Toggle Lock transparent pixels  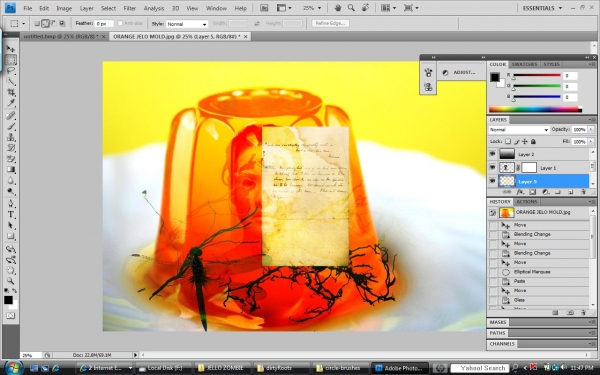[x=508, y=142]
